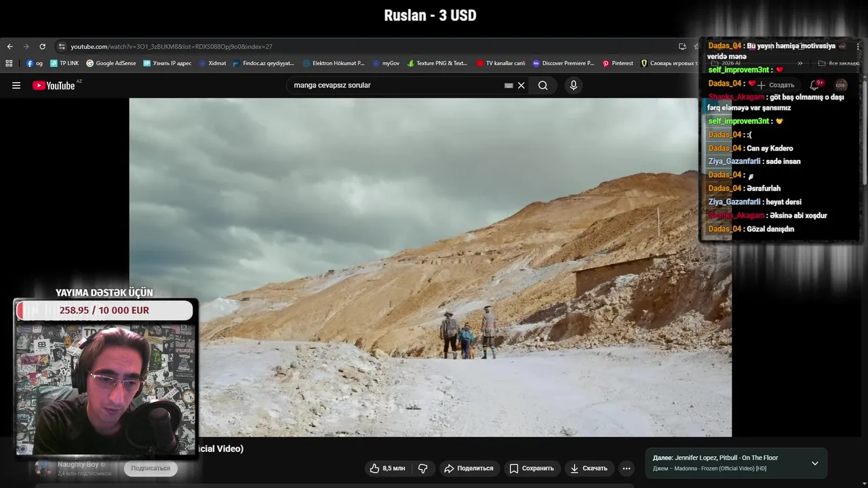This screenshot has height=488, width=868.
Task: Click the YouTube logo to go home
Action: [x=54, y=85]
